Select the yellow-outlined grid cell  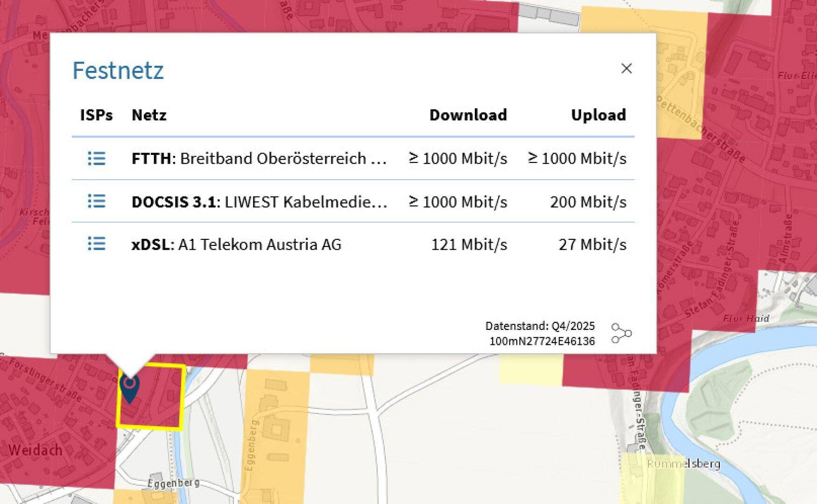coord(150,397)
